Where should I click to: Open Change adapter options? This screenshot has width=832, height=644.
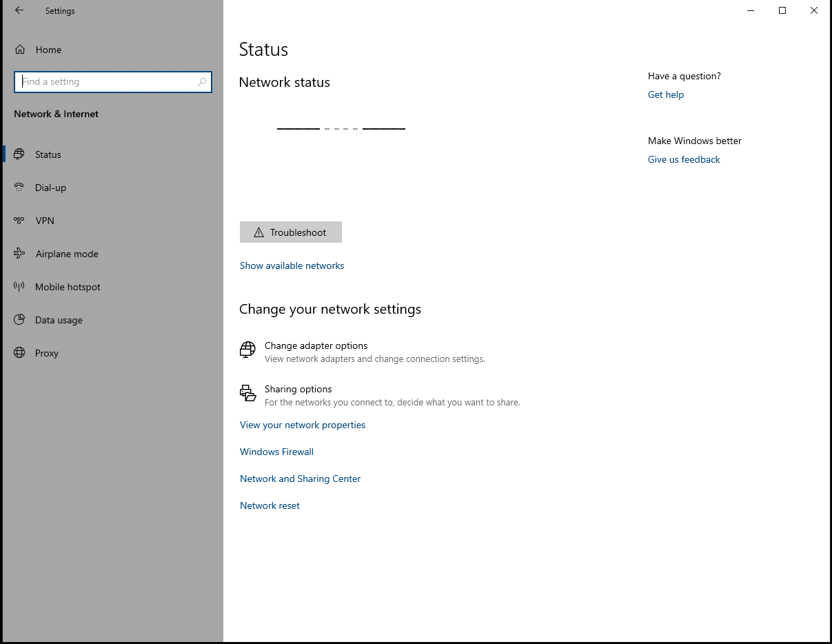pos(316,345)
